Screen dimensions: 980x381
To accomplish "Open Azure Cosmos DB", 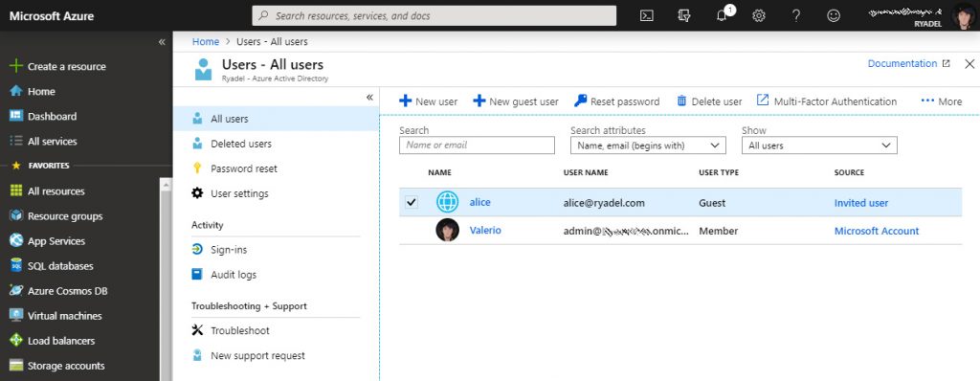I will (58, 291).
